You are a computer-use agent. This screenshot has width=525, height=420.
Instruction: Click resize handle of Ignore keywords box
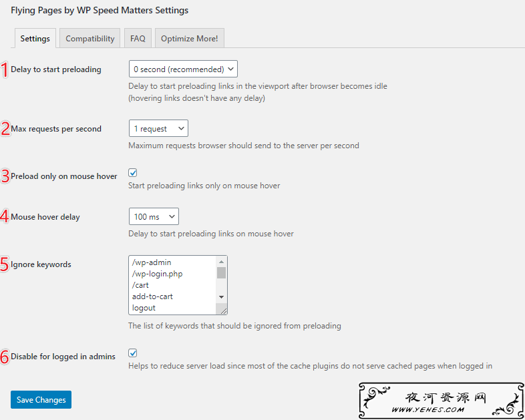click(x=223, y=311)
